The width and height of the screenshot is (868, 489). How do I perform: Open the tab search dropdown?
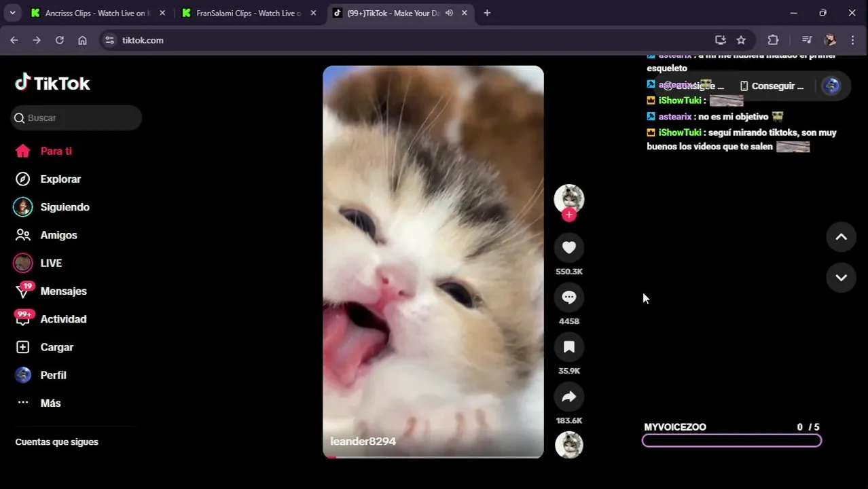pyautogui.click(x=12, y=13)
